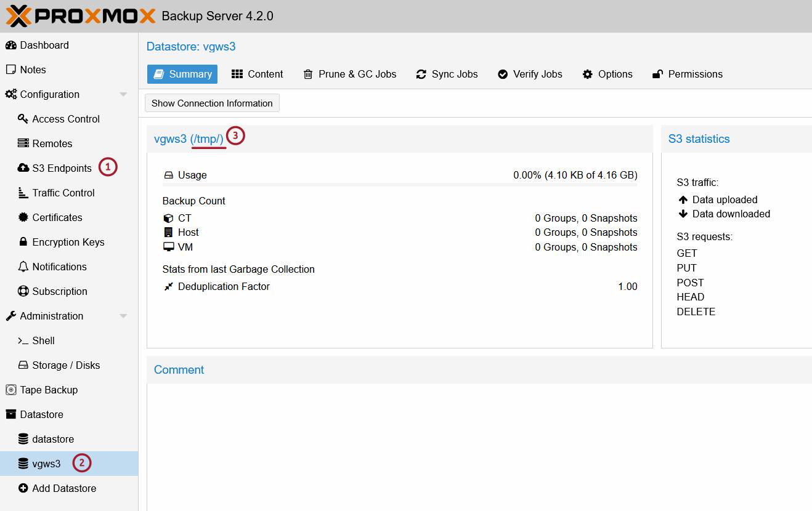Open the Datastore tree node
812x511 pixels.
pos(69,414)
